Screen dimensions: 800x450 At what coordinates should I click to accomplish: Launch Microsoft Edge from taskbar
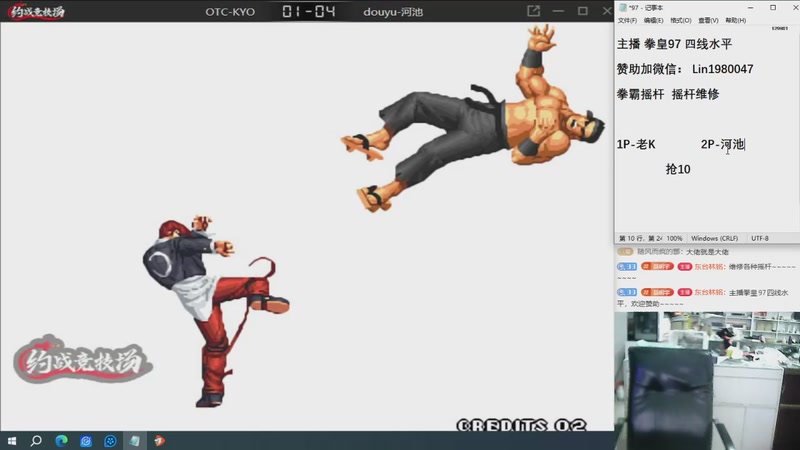click(61, 440)
